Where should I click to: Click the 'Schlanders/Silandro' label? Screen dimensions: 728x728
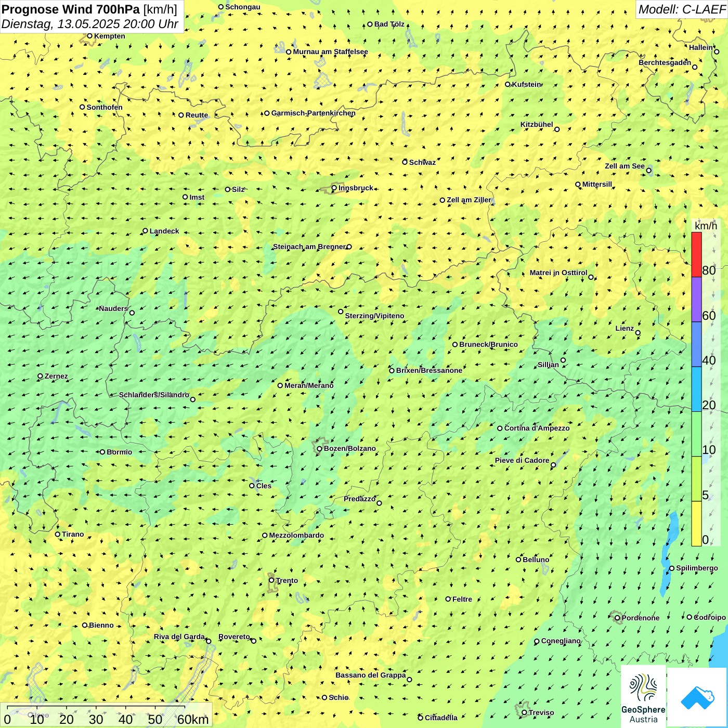click(154, 395)
